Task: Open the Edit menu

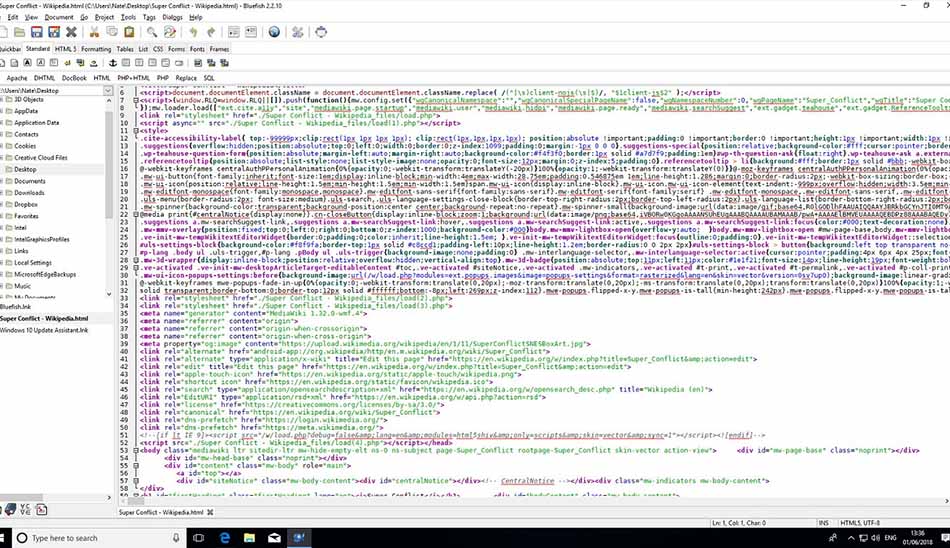Action: click(x=13, y=17)
